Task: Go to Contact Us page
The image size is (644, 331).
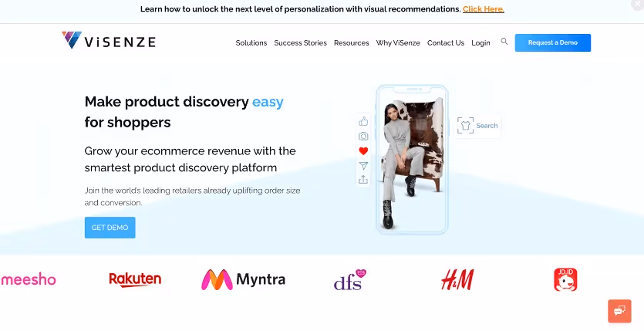Action: click(x=446, y=42)
